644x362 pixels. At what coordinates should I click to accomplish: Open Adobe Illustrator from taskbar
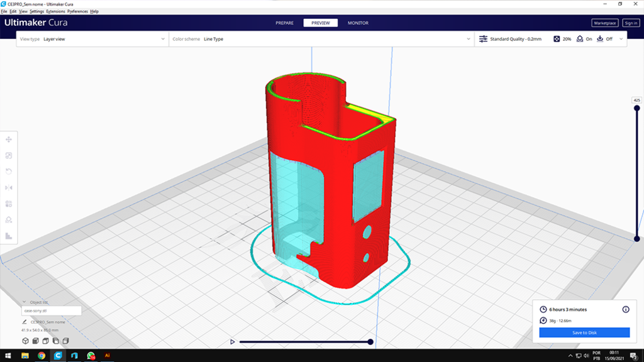(x=107, y=356)
